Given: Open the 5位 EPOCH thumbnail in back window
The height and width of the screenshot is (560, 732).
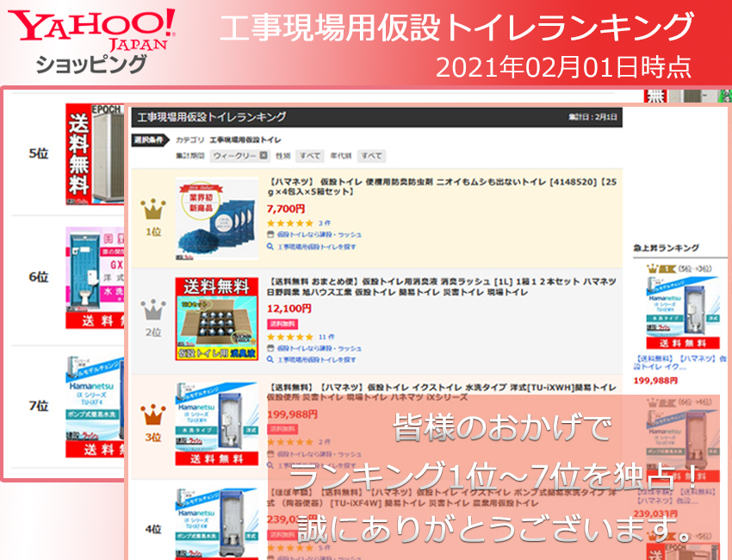Looking at the screenshot, I should pos(95,154).
